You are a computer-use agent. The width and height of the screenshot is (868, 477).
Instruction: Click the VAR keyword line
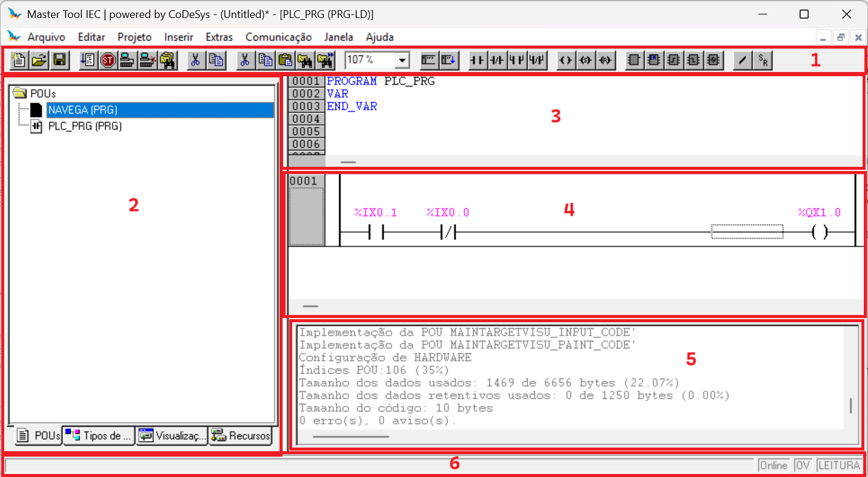(338, 94)
